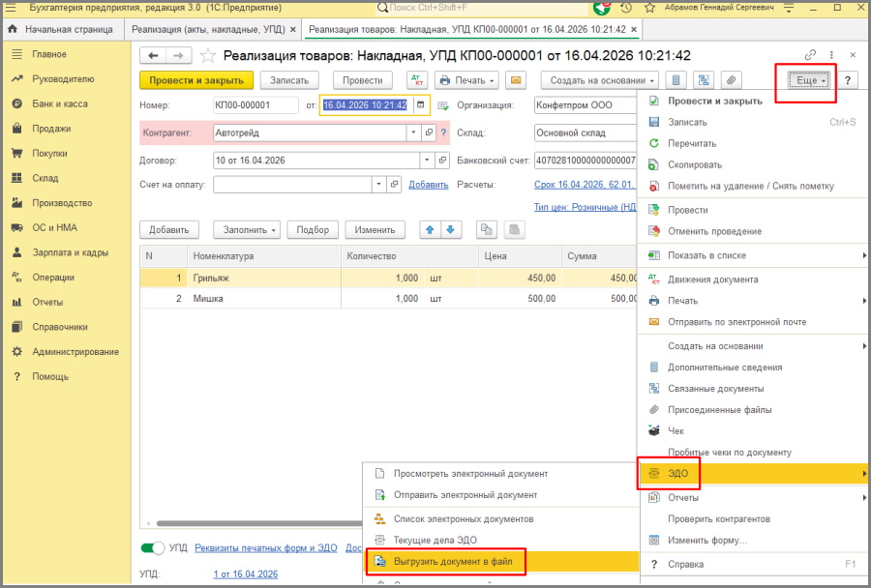Click the Номер input field
Screen dimensions: 871x588
255,105
